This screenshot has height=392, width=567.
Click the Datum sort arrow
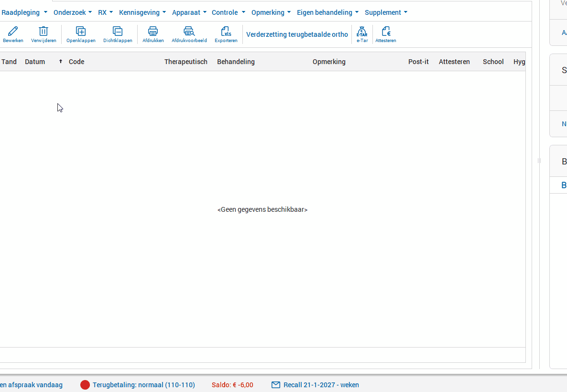(61, 62)
